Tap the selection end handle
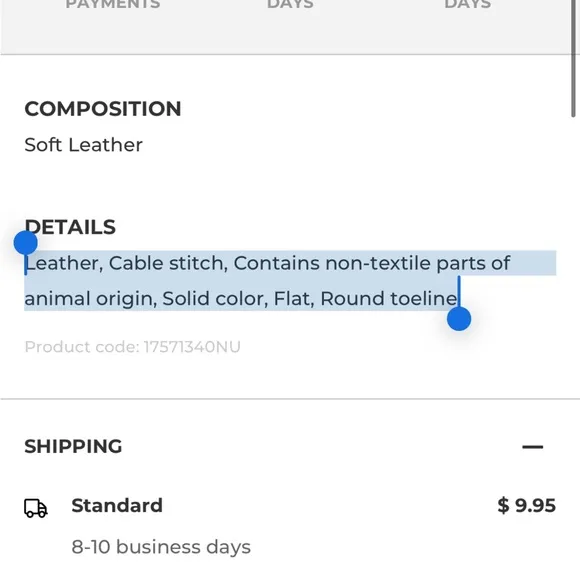 coord(459,319)
